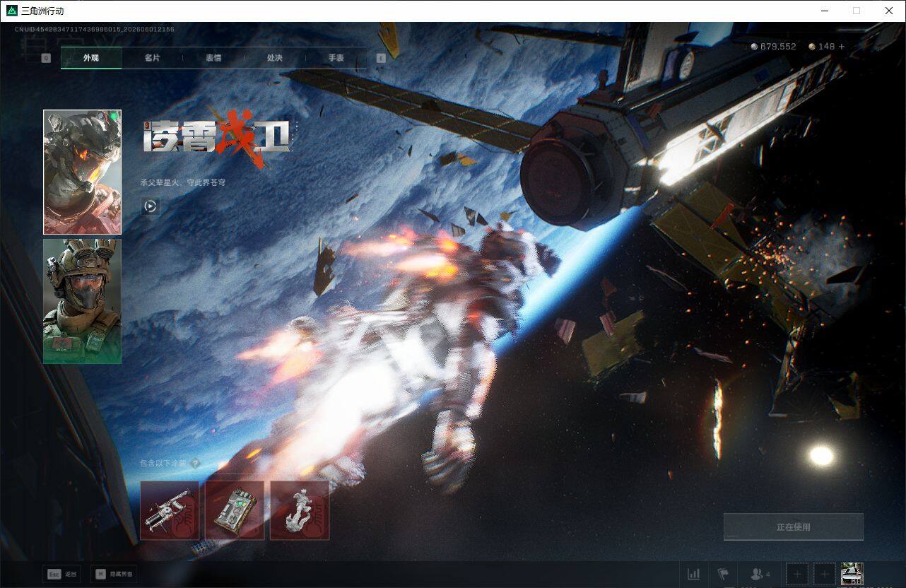The width and height of the screenshot is (906, 588).
Task: View the green-lit device item card
Action: pyautogui.click(x=235, y=510)
